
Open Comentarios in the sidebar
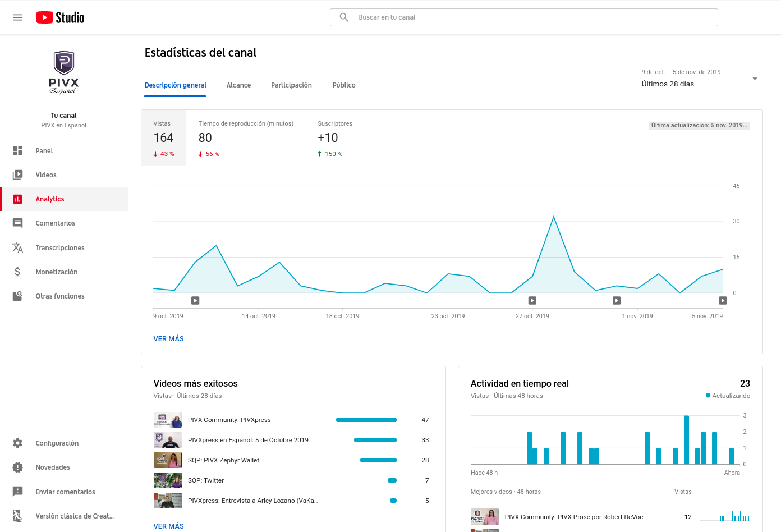(64, 223)
